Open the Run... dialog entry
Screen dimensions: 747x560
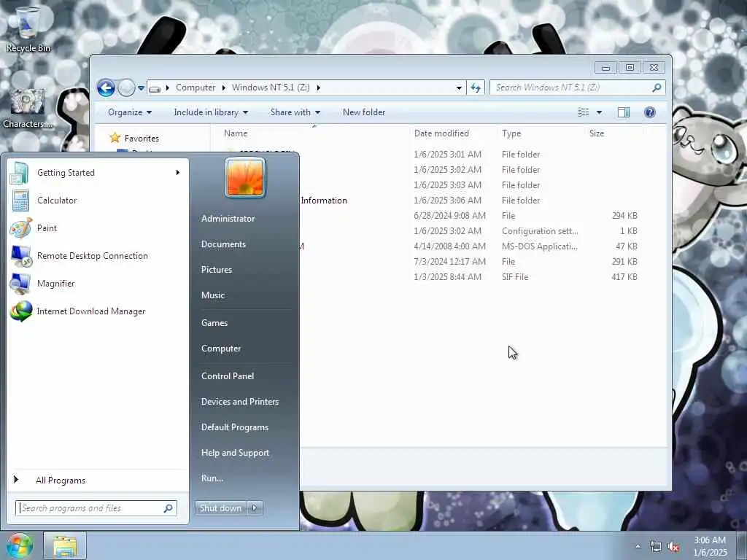[212, 478]
